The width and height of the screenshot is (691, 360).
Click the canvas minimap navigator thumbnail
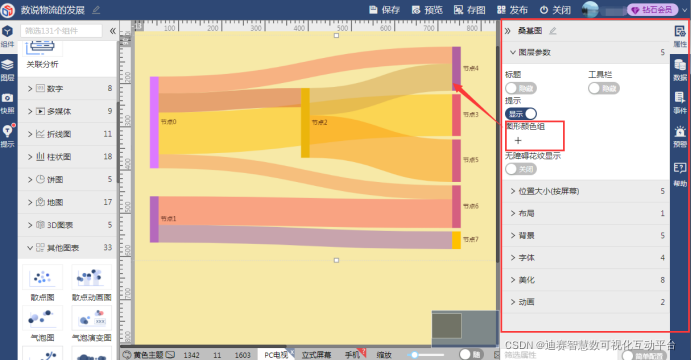(x=447, y=326)
